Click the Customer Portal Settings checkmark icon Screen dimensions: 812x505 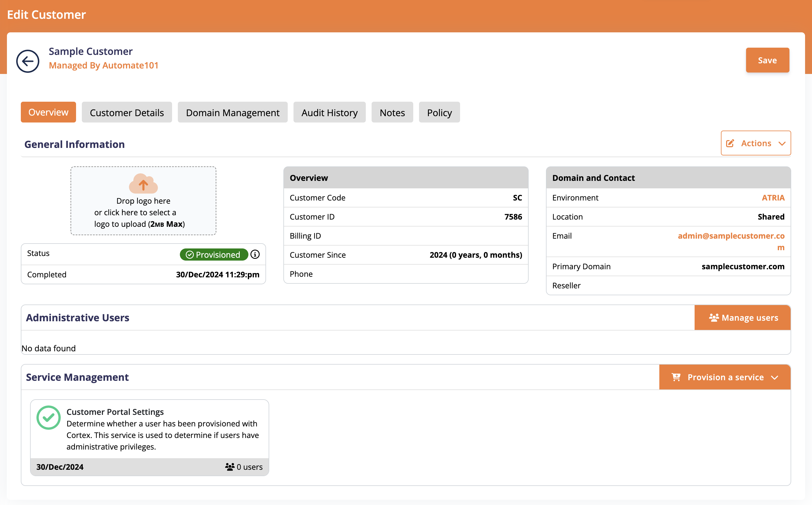click(x=48, y=417)
